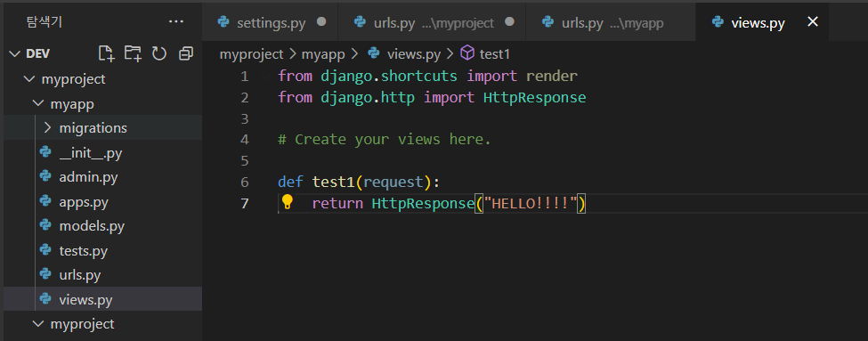Screen dimensions: 868x341
Task: Open apps.py from the file tree
Action: pyautogui.click(x=84, y=201)
